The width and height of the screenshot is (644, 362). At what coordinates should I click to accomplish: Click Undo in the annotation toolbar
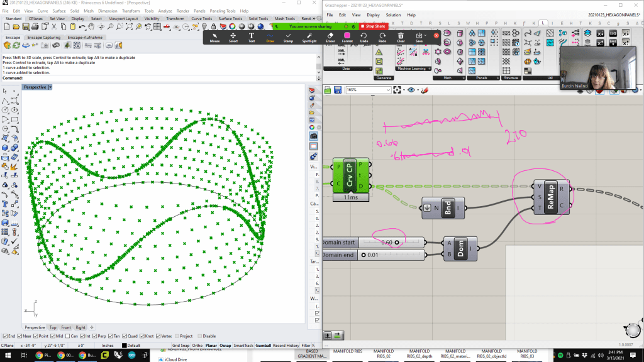[364, 36]
